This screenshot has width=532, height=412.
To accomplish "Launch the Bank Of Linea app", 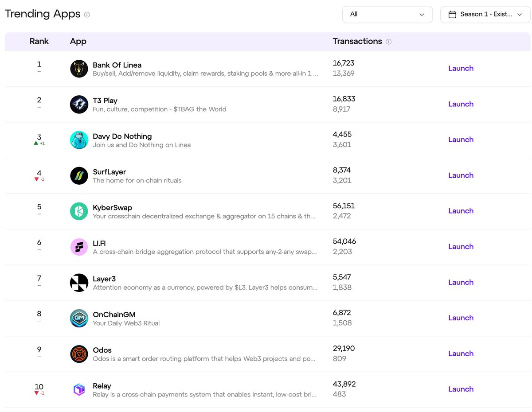I will coord(461,68).
